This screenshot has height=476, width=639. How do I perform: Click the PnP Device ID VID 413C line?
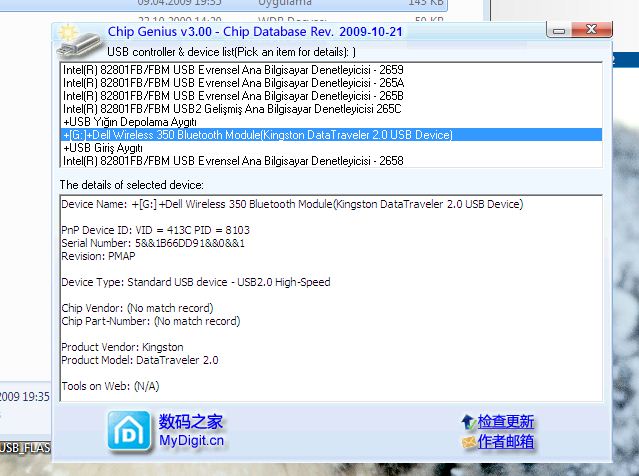click(x=155, y=230)
